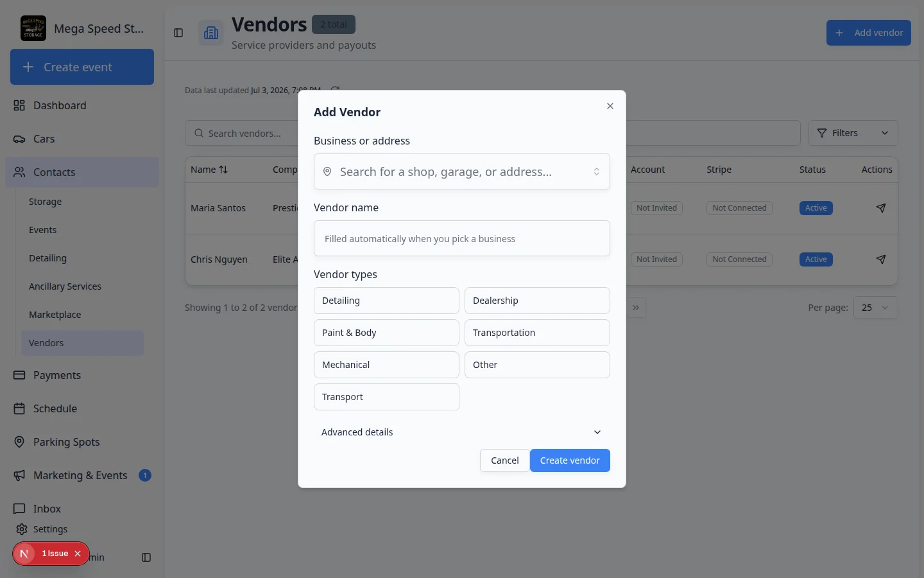The height and width of the screenshot is (578, 924).
Task: Click the Mega Speed Storage logo
Action: [33, 28]
